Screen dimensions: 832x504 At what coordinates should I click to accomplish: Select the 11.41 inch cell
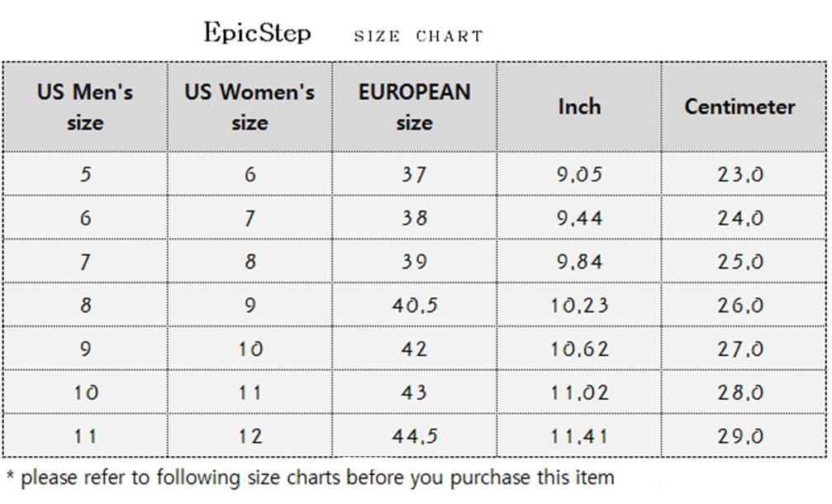click(579, 436)
